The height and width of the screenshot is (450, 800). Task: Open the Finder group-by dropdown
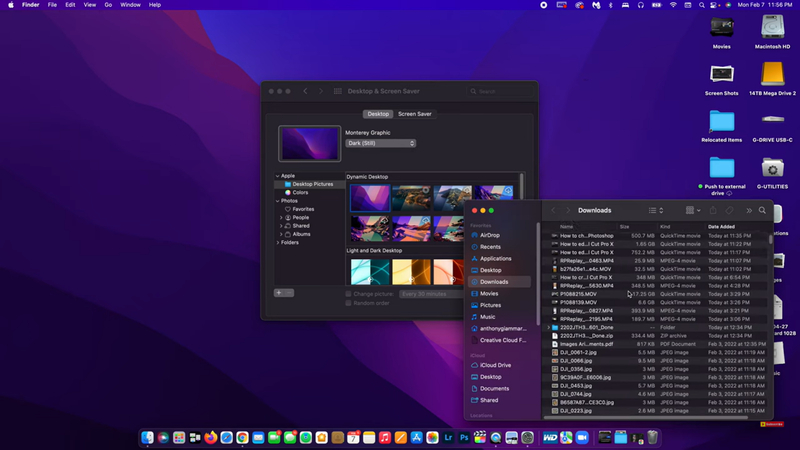(693, 211)
